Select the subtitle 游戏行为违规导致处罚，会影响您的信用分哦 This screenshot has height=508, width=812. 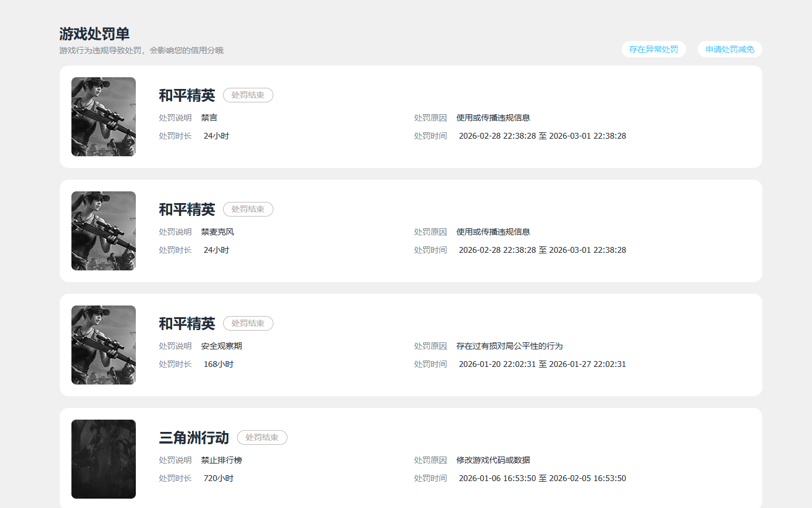[x=142, y=50]
